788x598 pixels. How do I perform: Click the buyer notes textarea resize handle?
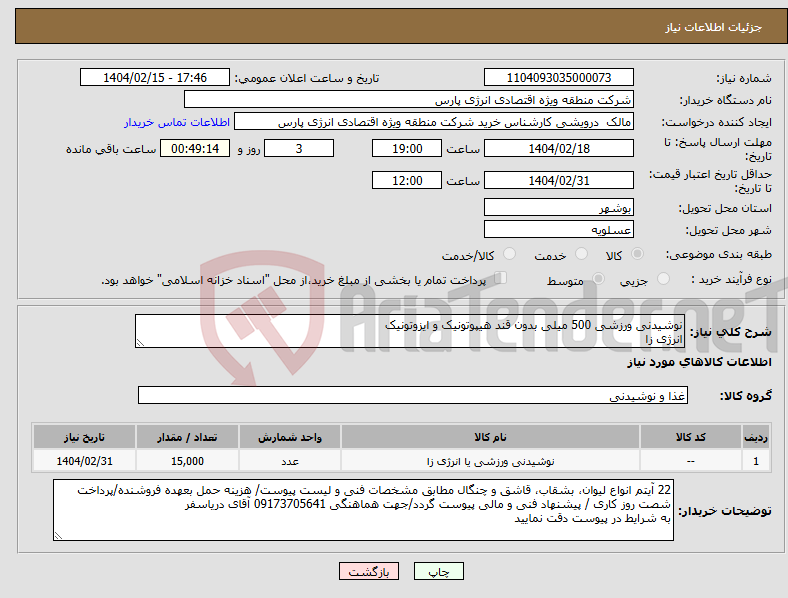[58, 536]
